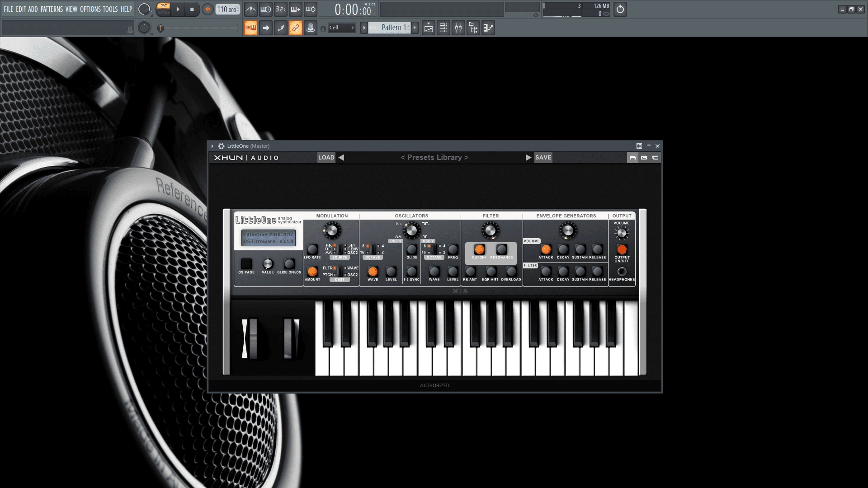Add new pattern with plus button

pos(415,28)
